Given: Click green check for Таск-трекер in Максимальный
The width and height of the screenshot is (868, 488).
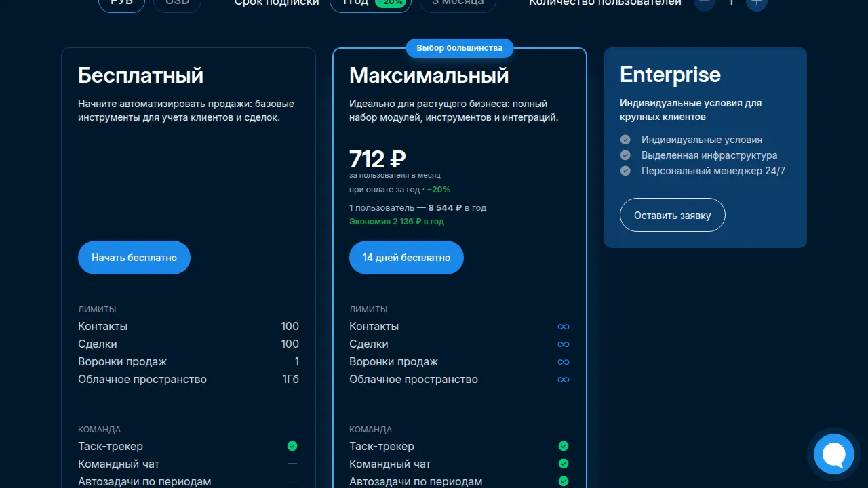Looking at the screenshot, I should point(564,446).
